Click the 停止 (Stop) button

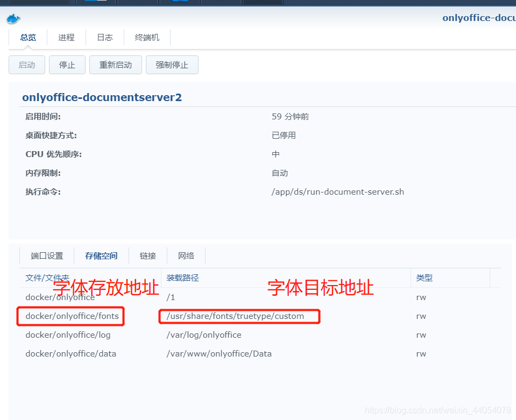click(x=67, y=65)
